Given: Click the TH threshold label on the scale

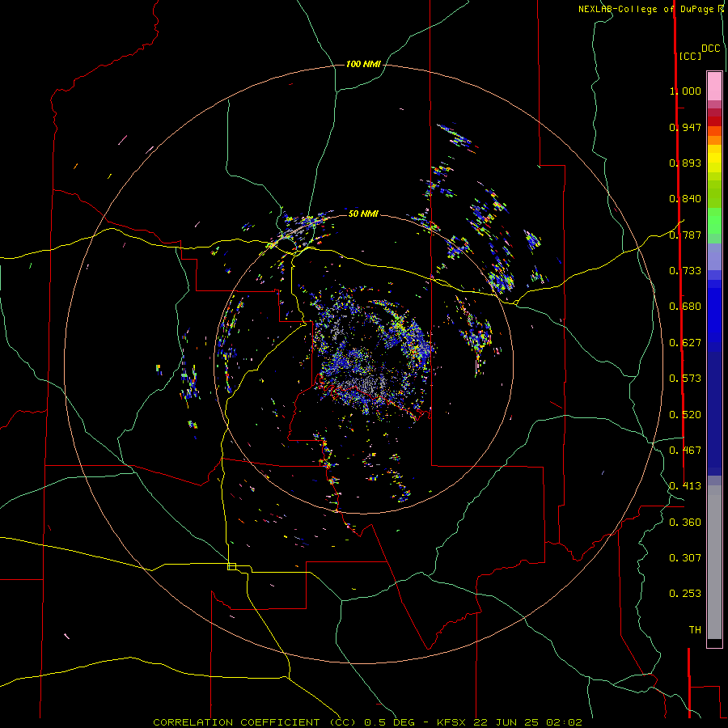Looking at the screenshot, I should (695, 630).
